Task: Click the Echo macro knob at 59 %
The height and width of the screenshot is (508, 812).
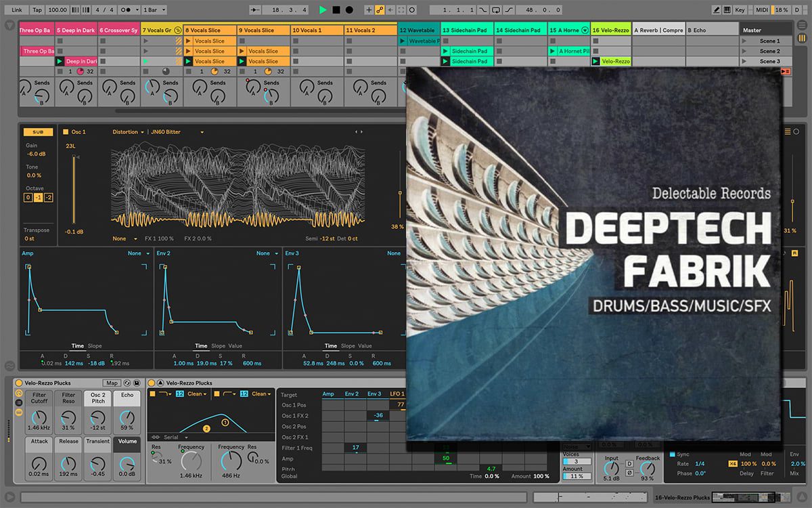Action: pyautogui.click(x=127, y=417)
